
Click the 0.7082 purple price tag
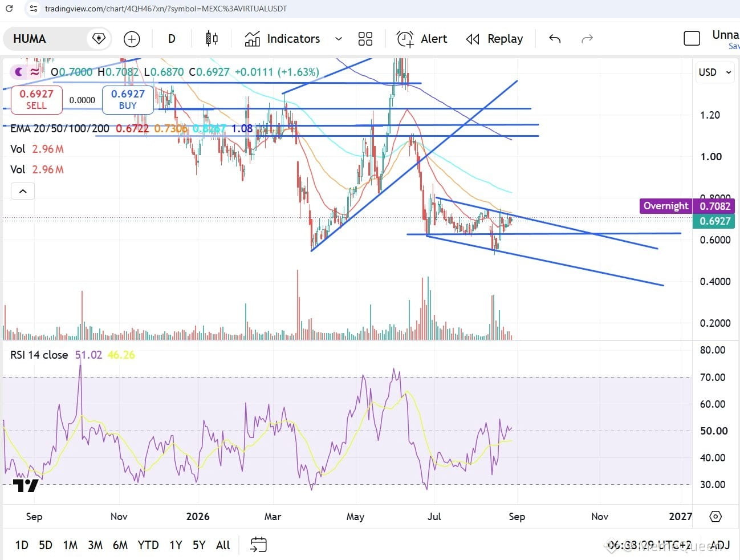click(x=715, y=206)
